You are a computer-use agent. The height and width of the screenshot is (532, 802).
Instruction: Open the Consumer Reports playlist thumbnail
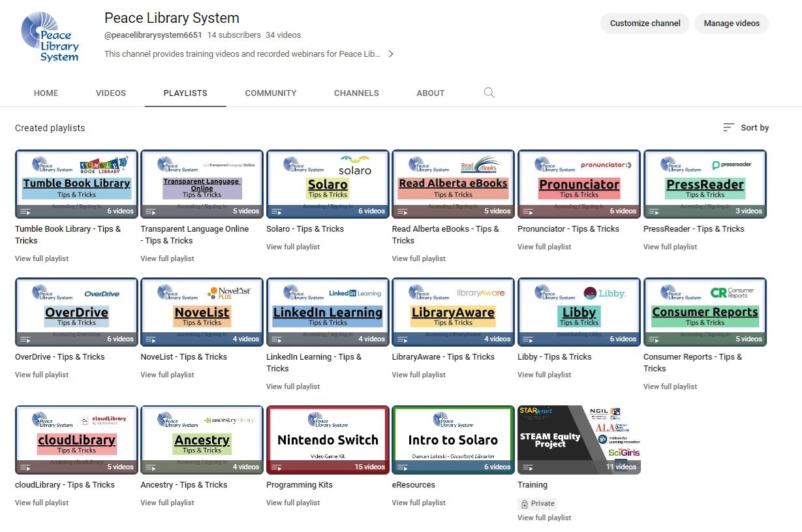click(x=705, y=312)
